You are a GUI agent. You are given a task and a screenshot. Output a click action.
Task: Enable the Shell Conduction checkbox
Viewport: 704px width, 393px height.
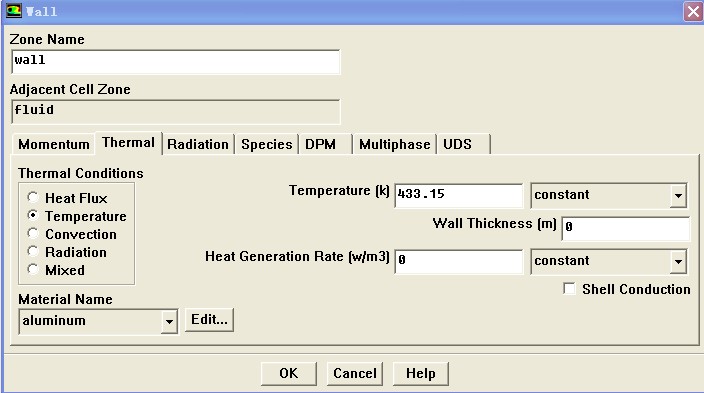point(569,288)
